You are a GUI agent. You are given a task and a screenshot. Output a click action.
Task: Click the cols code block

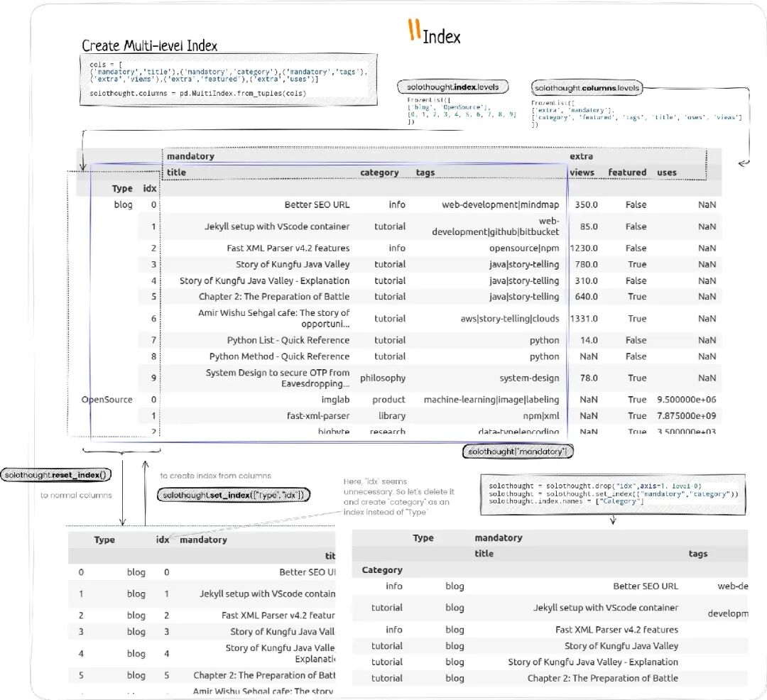click(229, 80)
